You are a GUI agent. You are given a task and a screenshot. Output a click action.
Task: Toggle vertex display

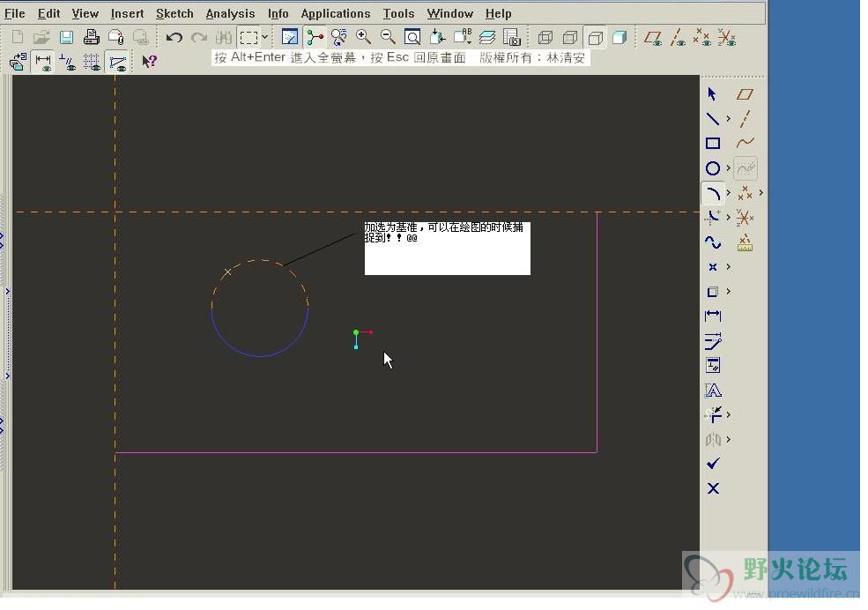pyautogui.click(x=117, y=62)
